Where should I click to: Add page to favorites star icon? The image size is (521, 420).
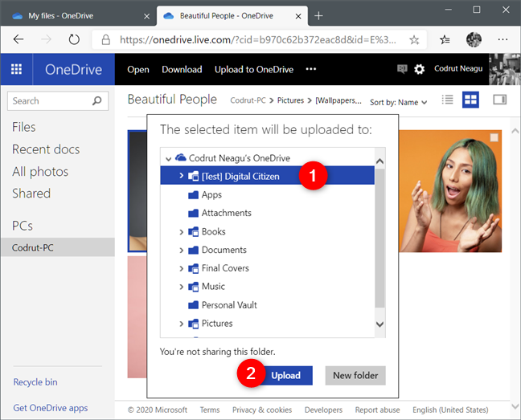414,40
